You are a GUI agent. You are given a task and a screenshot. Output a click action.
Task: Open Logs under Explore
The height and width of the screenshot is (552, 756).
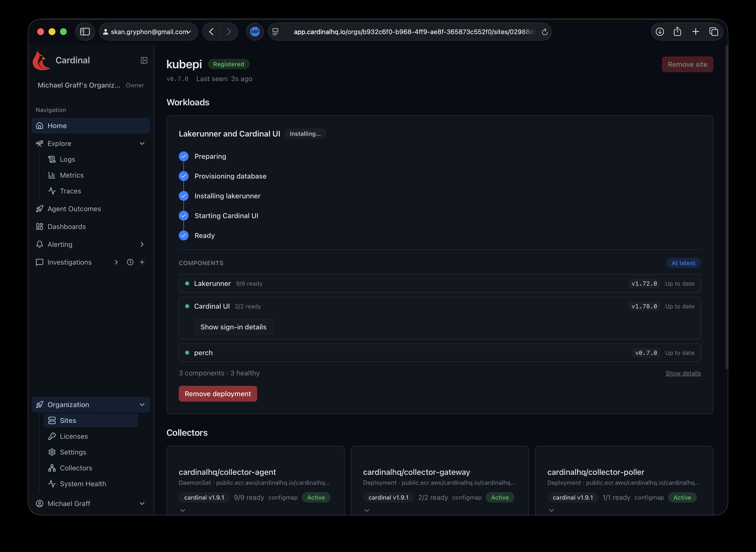(x=68, y=160)
